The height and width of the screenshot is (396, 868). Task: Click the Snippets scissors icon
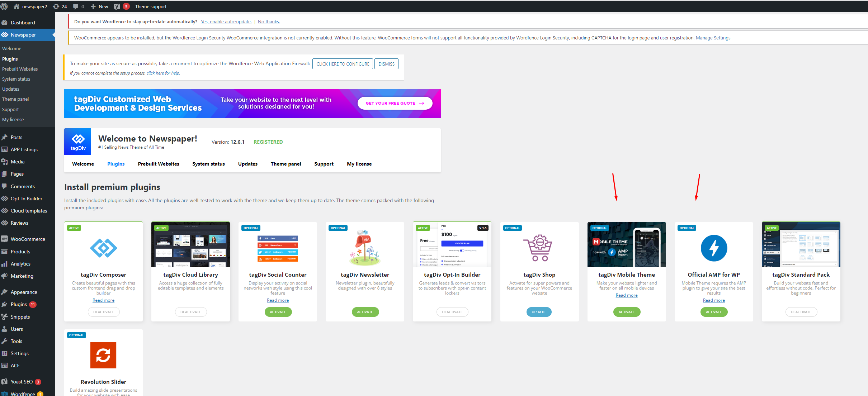pyautogui.click(x=4, y=317)
